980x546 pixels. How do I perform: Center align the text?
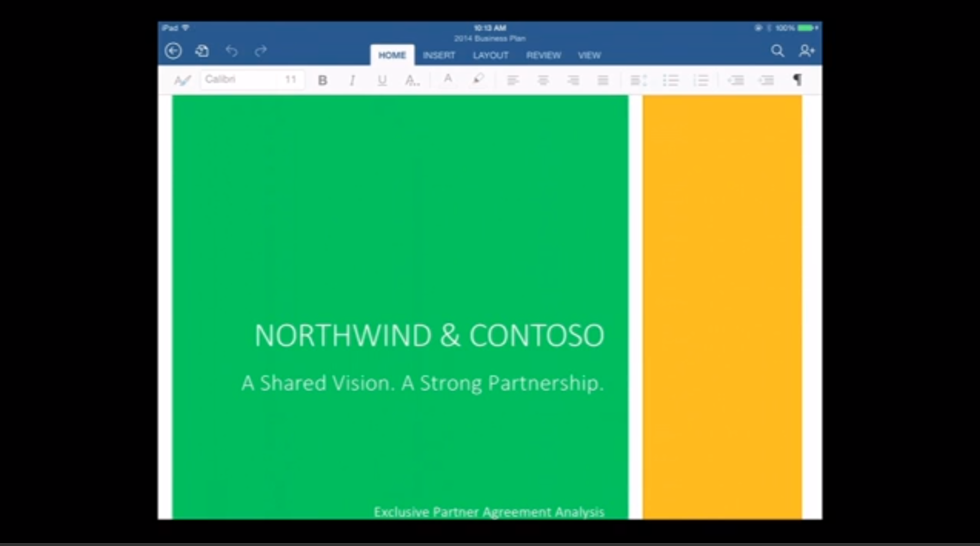(543, 80)
